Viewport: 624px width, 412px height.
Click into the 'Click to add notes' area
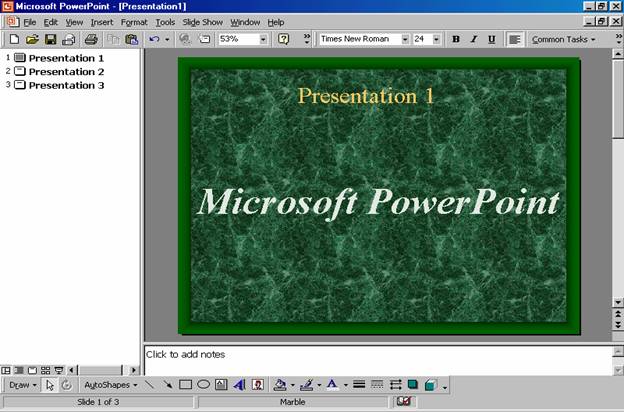click(x=377, y=360)
